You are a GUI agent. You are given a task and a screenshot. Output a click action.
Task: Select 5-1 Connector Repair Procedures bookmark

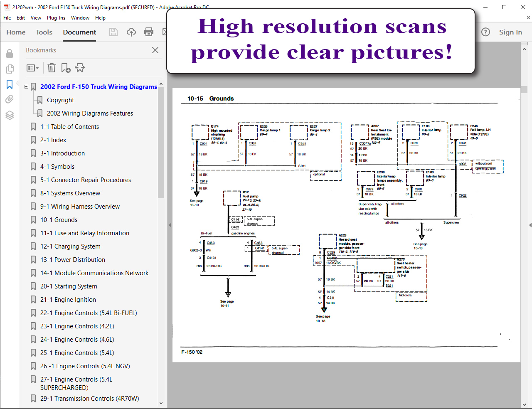click(x=86, y=180)
